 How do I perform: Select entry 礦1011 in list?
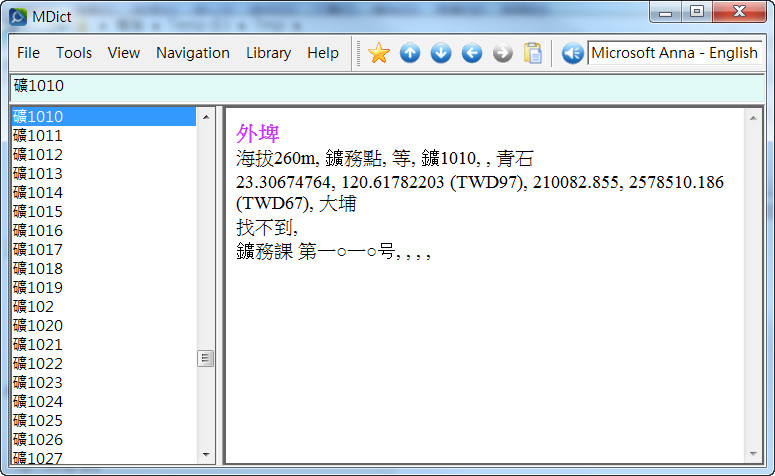click(x=104, y=135)
